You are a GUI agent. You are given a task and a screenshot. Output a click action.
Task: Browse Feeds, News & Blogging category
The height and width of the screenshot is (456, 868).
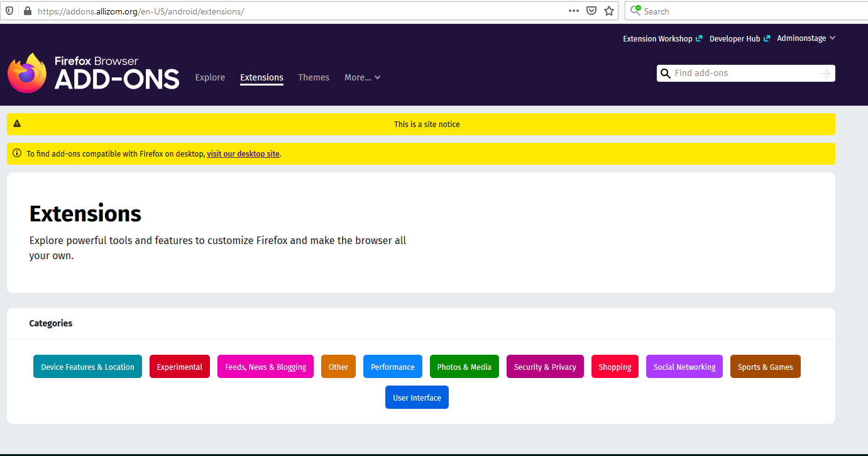click(x=265, y=367)
